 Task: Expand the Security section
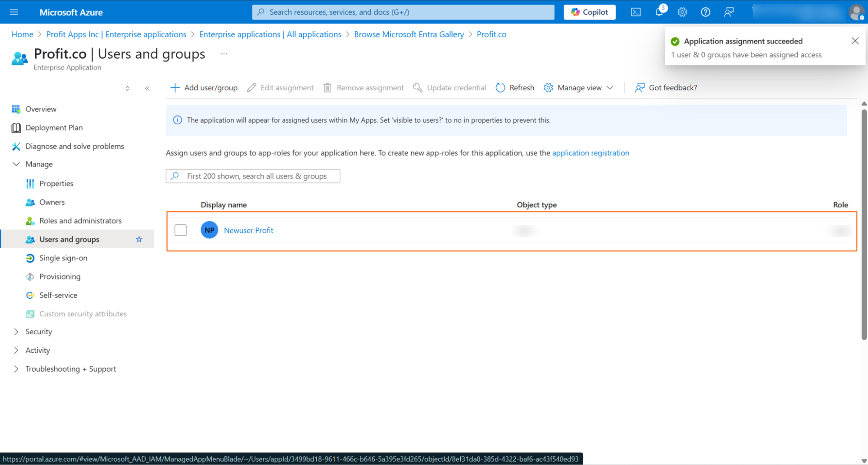(x=32, y=332)
